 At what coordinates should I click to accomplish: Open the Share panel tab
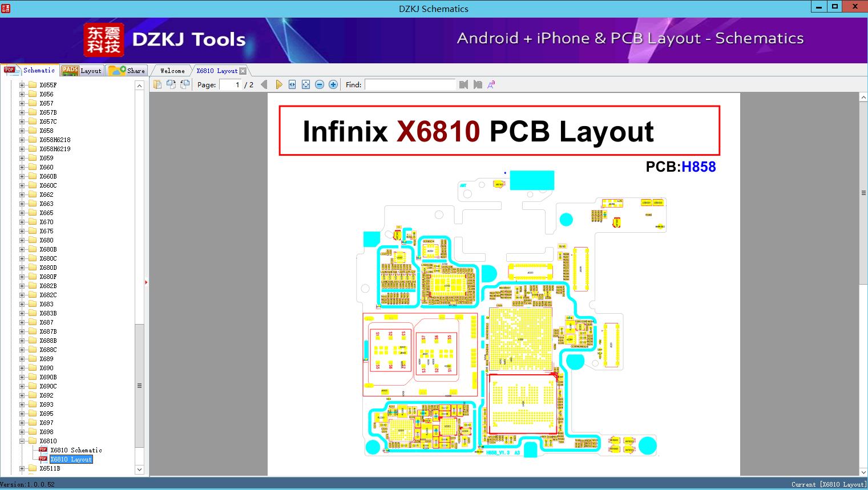coord(127,71)
